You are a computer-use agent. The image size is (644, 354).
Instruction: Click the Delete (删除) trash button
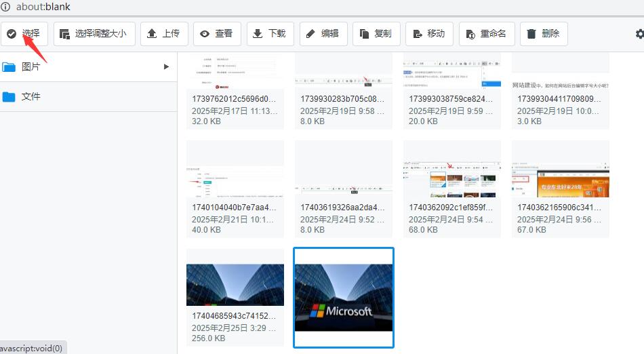(544, 34)
